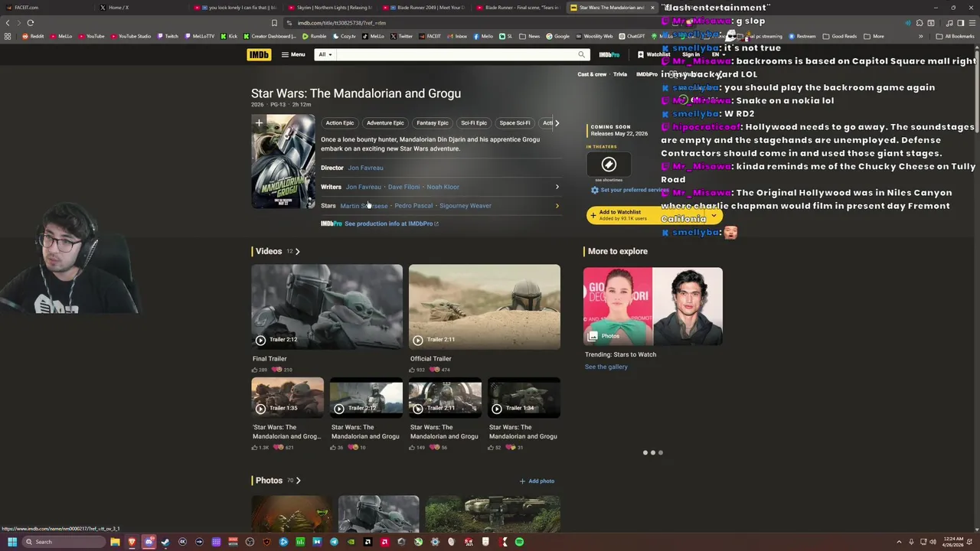The width and height of the screenshot is (980, 551).
Task: Select the third carousel pagination dot
Action: [661, 452]
